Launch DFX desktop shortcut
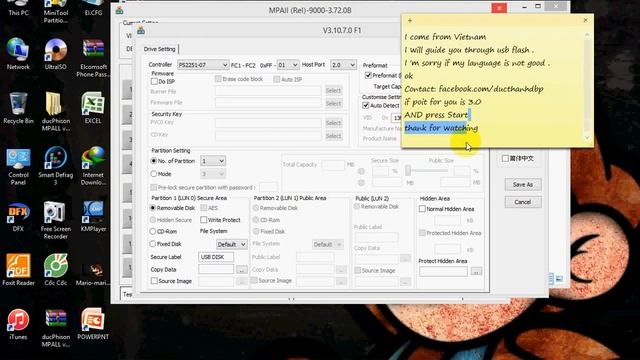This screenshot has width=640, height=360. tap(18, 217)
